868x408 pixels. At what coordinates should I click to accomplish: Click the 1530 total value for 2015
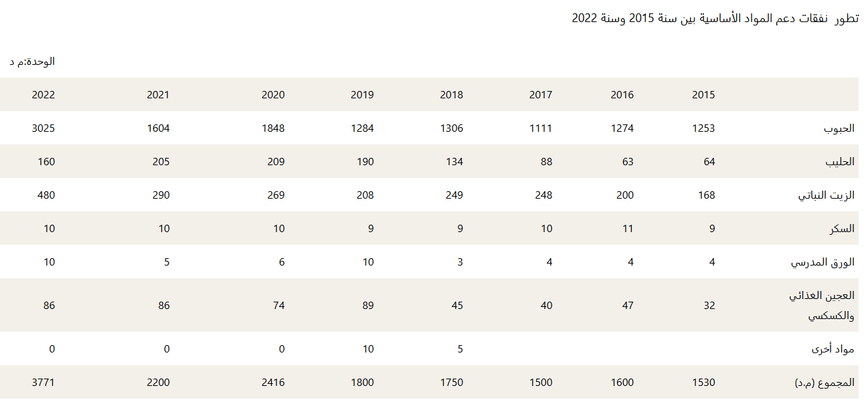click(x=703, y=383)
